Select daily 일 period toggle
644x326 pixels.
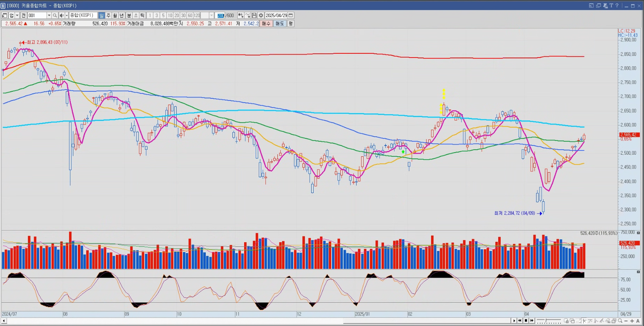click(101, 15)
